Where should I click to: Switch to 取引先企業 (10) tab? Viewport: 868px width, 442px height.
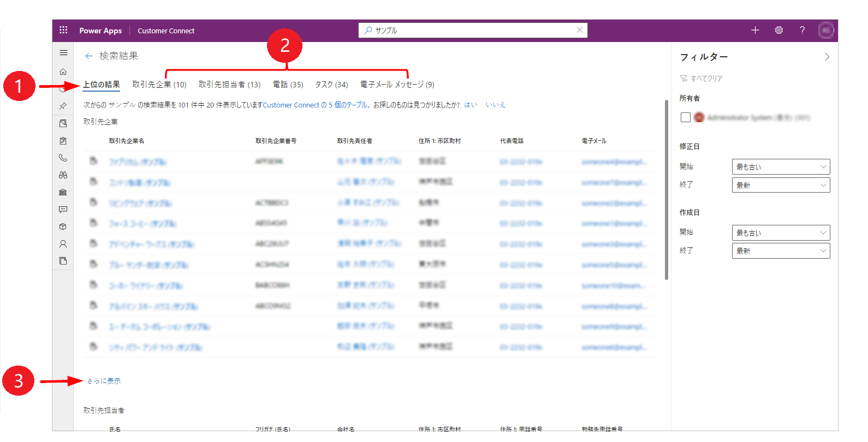pyautogui.click(x=159, y=85)
